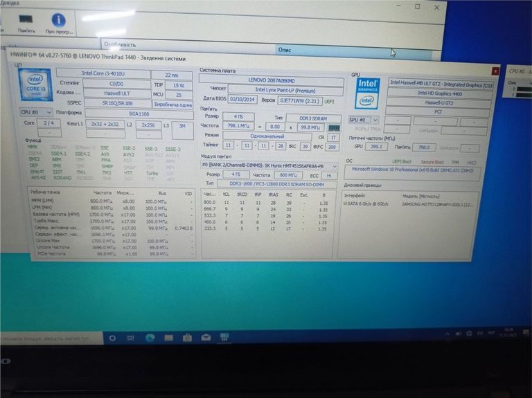
Task: Click the 800.0 row in memory timings table
Action: click(266, 203)
